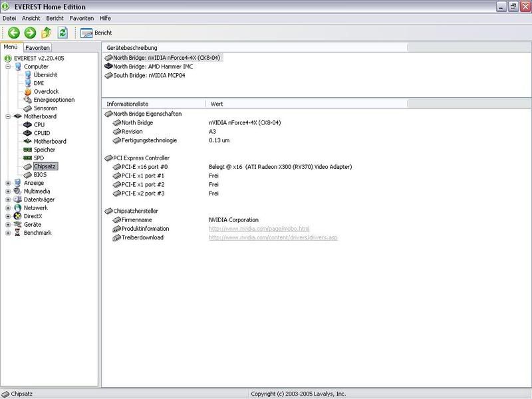Click the PCI-E x16 port #0 row
Image resolution: width=532 pixels, height=399 pixels.
[x=232, y=167]
